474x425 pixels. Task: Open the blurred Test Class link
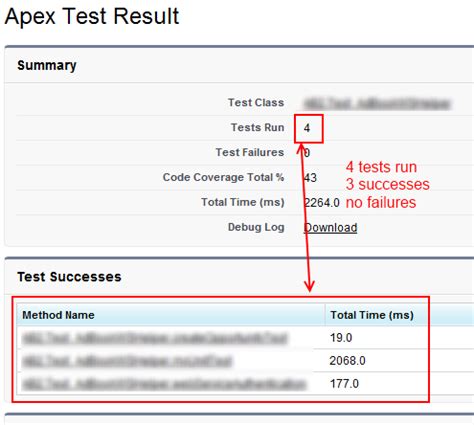click(377, 103)
